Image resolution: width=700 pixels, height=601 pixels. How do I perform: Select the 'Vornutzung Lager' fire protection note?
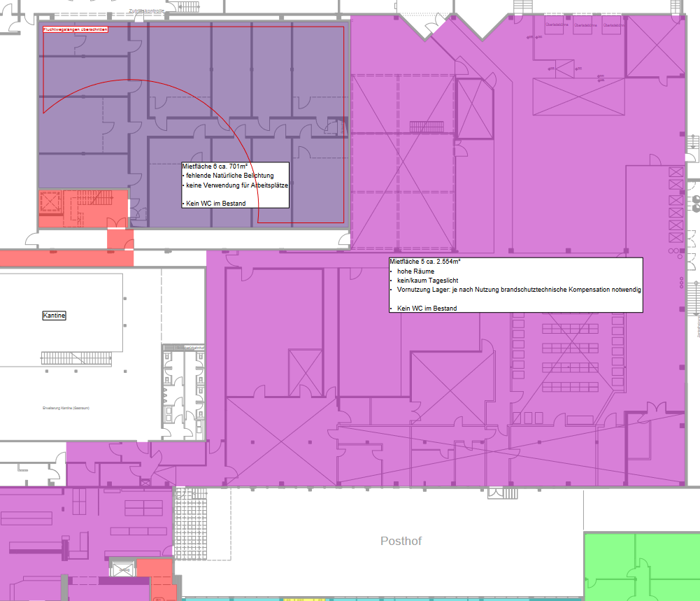click(518, 289)
